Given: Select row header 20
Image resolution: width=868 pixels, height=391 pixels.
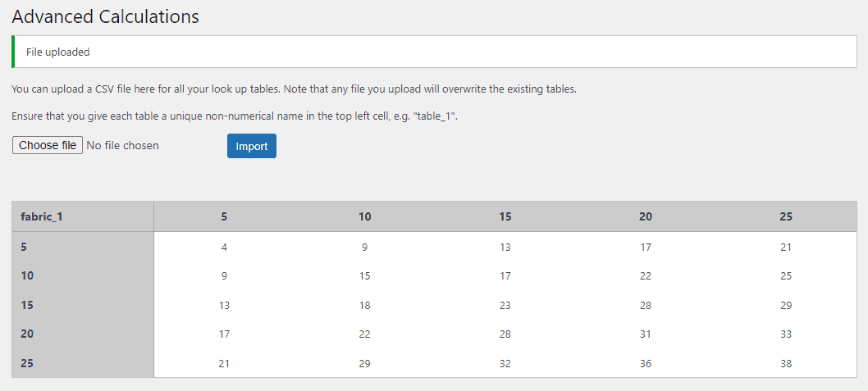Looking at the screenshot, I should point(83,334).
